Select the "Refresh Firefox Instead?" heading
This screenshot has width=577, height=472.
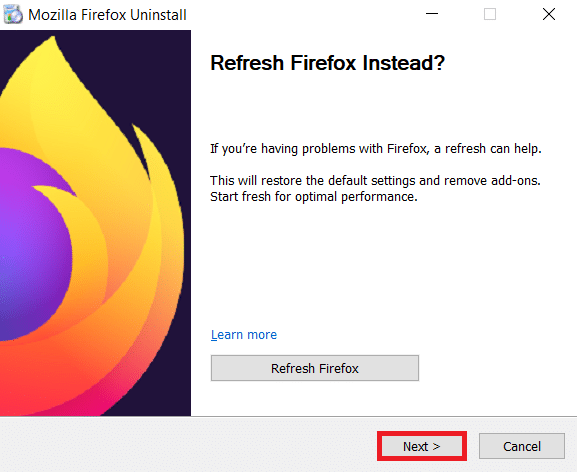tap(328, 63)
